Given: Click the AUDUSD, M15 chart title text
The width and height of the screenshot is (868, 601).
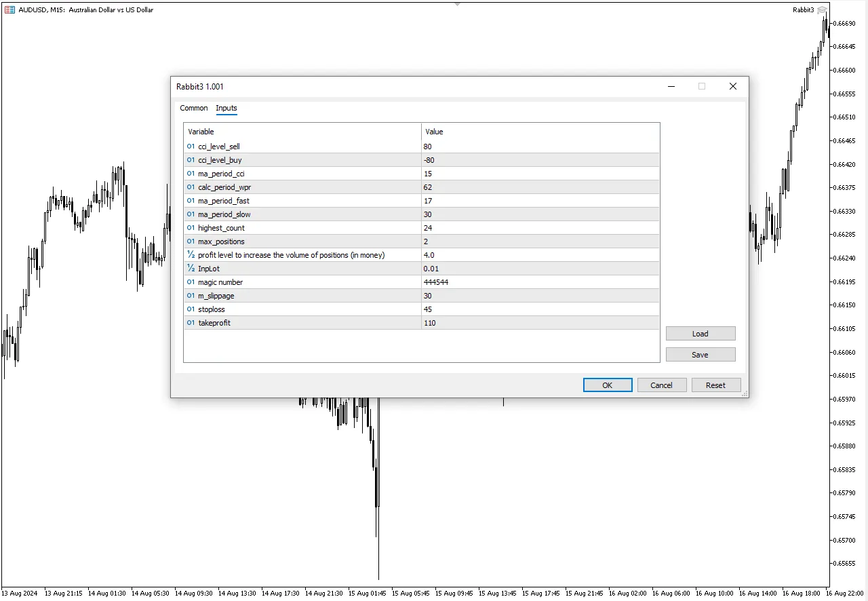Looking at the screenshot, I should [86, 9].
